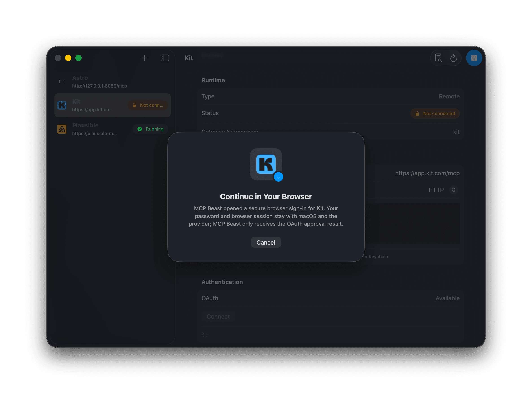Image resolution: width=532 pixels, height=394 pixels.
Task: Click the Available OAuth value
Action: click(447, 298)
